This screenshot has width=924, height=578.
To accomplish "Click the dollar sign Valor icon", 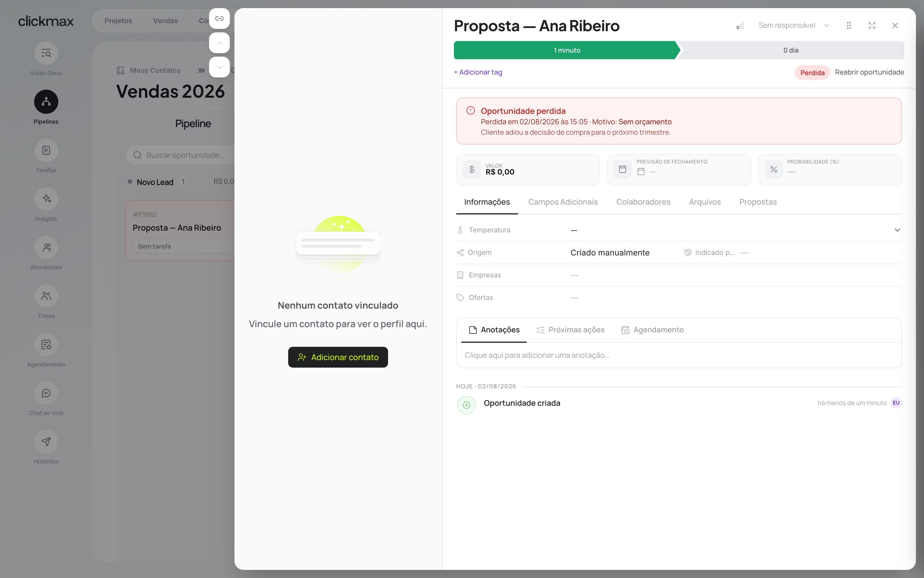I will click(x=472, y=169).
